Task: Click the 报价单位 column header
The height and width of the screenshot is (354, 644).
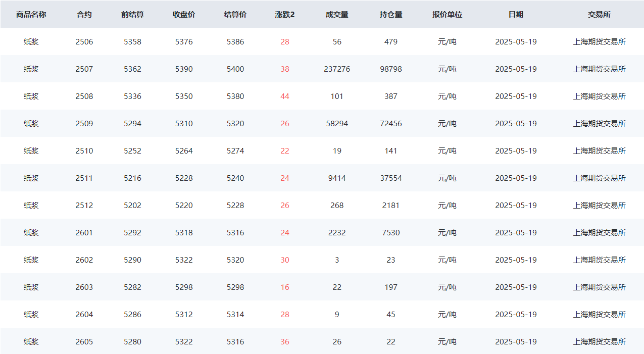Action: [x=447, y=15]
